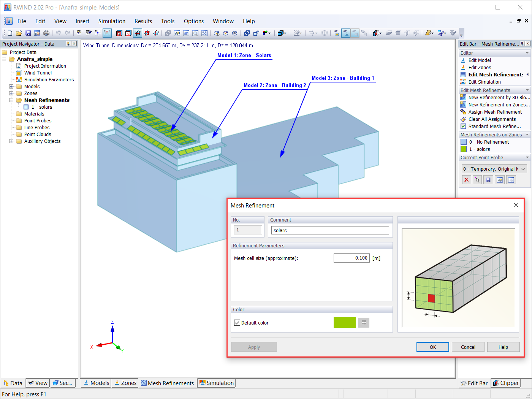Toggle the highlighted red selection-square toolbar button
The width and height of the screenshot is (532, 399).
(x=107, y=33)
